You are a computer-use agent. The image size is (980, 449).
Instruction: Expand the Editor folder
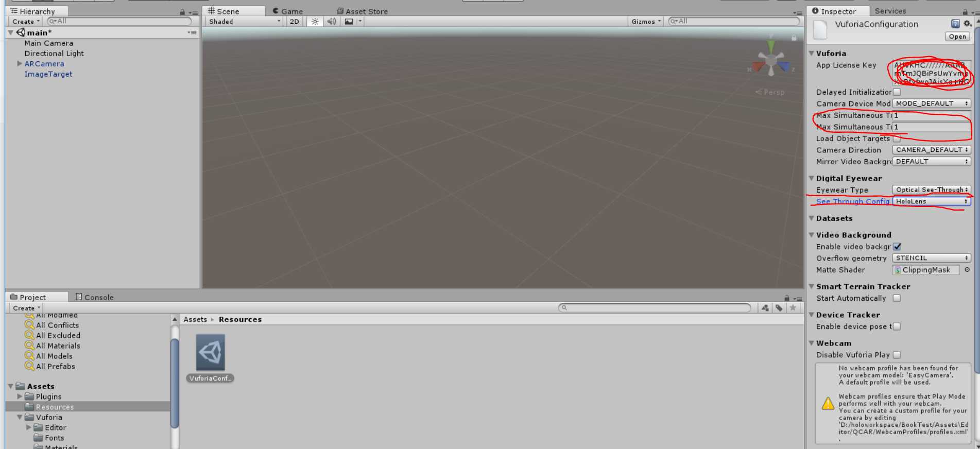tap(29, 427)
